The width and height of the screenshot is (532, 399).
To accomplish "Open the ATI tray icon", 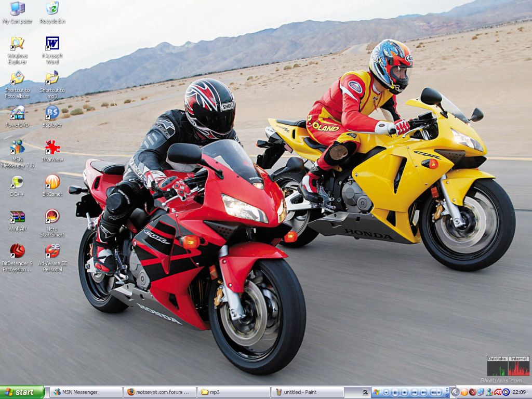I will 498,392.
